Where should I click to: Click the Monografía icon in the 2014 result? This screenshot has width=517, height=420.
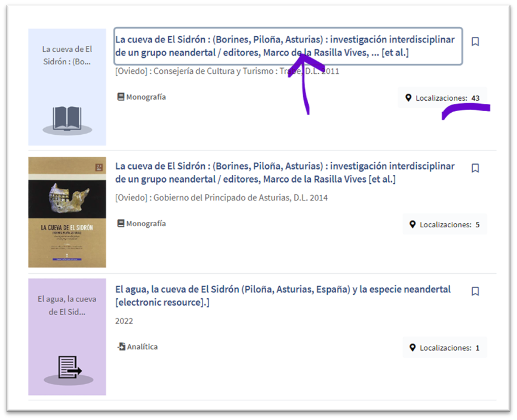(x=121, y=224)
